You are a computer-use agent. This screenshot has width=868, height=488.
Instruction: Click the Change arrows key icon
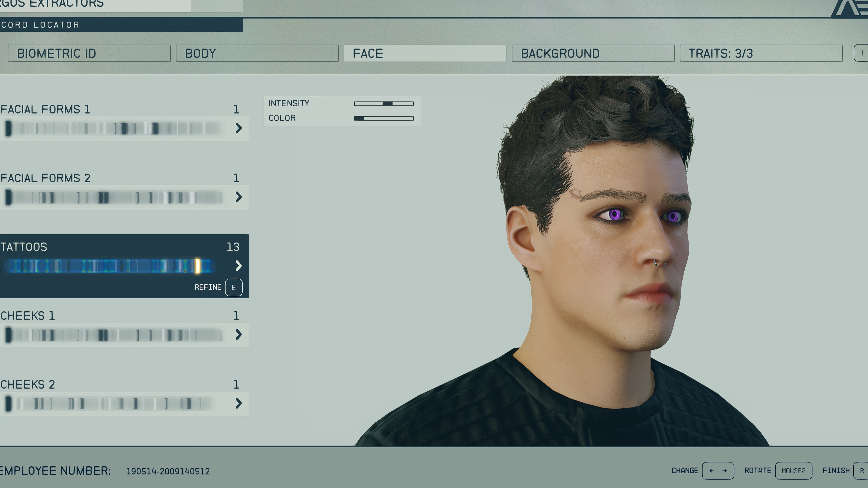click(x=718, y=471)
